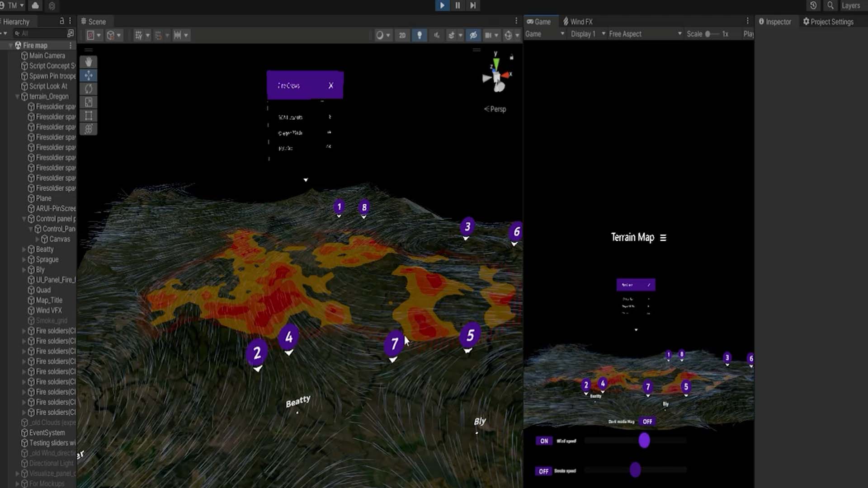Select the Rotate tool in Scene
868x488 pixels.
(x=89, y=89)
